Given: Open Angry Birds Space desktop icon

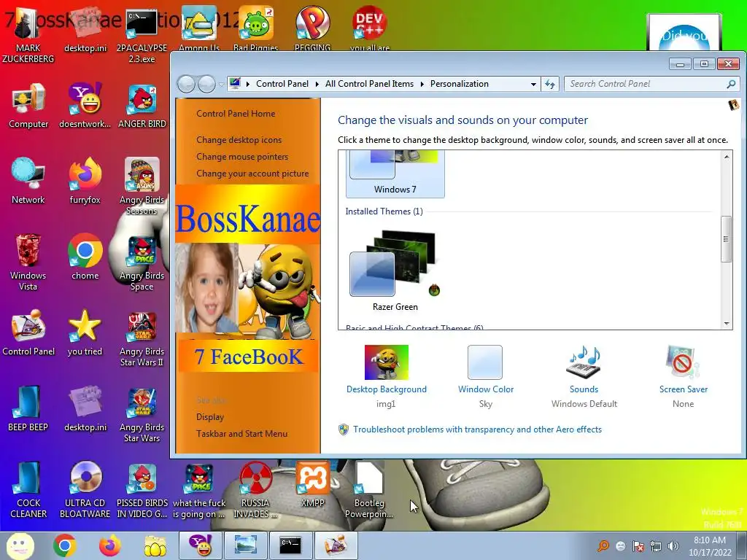Looking at the screenshot, I should tap(142, 262).
